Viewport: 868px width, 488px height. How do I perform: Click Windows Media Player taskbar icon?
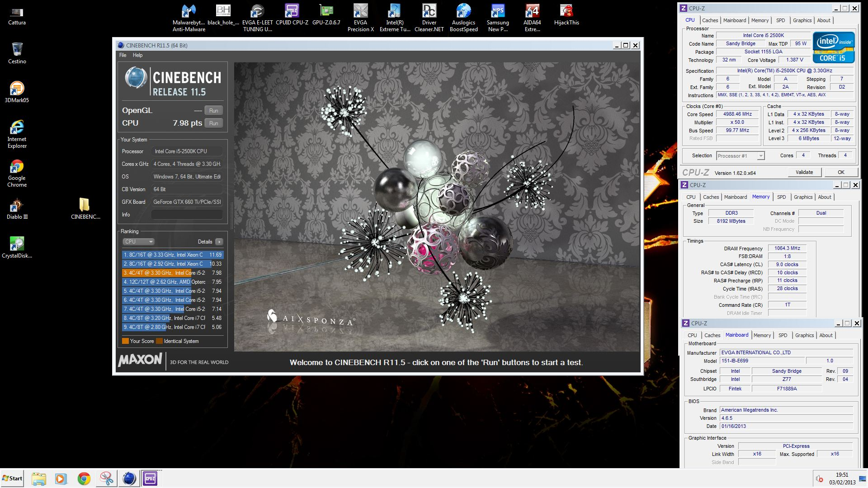(x=61, y=479)
